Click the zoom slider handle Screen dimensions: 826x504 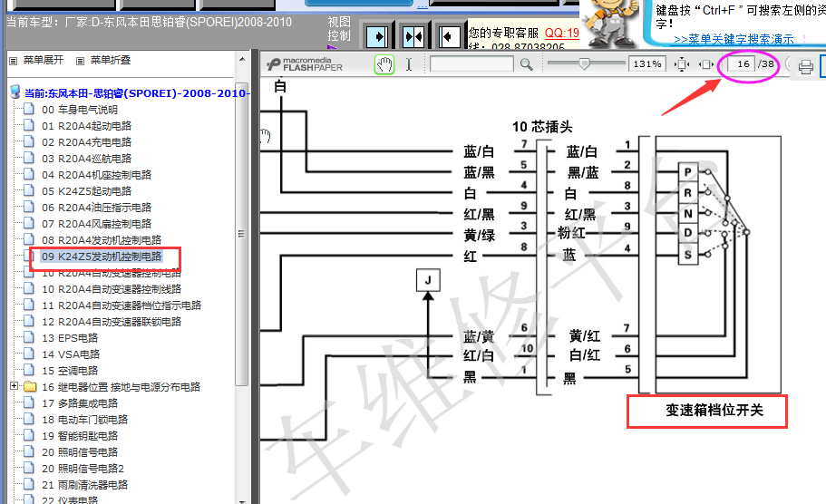click(x=584, y=63)
